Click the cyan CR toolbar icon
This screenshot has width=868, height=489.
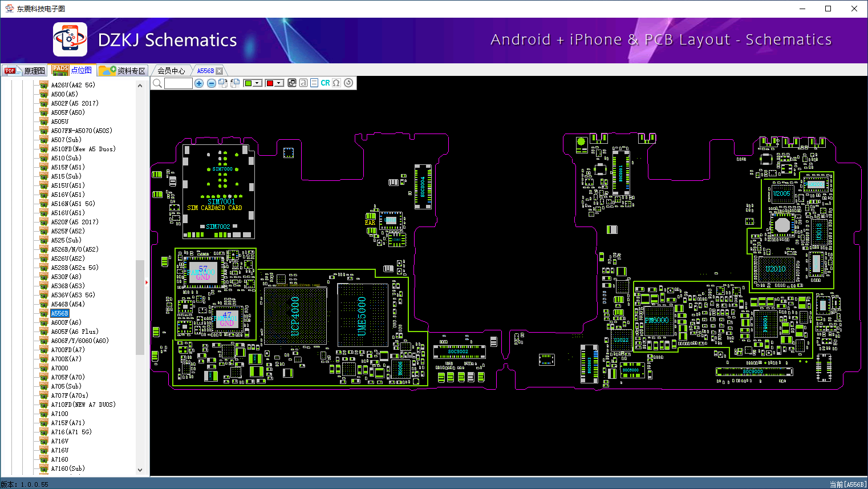(x=325, y=83)
